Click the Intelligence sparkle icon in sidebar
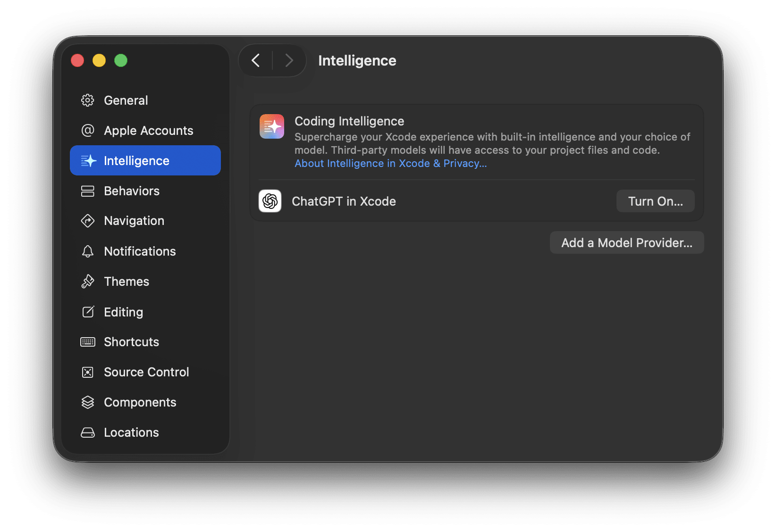776x532 pixels. click(x=88, y=161)
